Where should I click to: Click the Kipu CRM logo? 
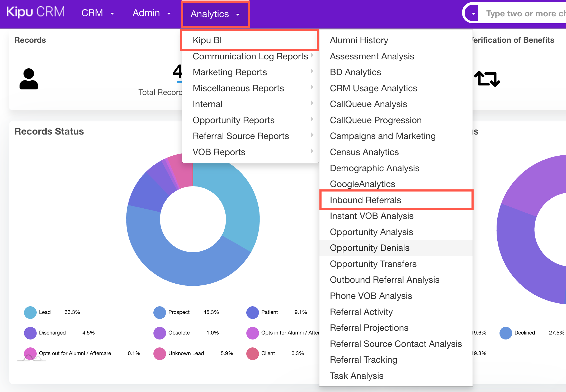pos(36,12)
